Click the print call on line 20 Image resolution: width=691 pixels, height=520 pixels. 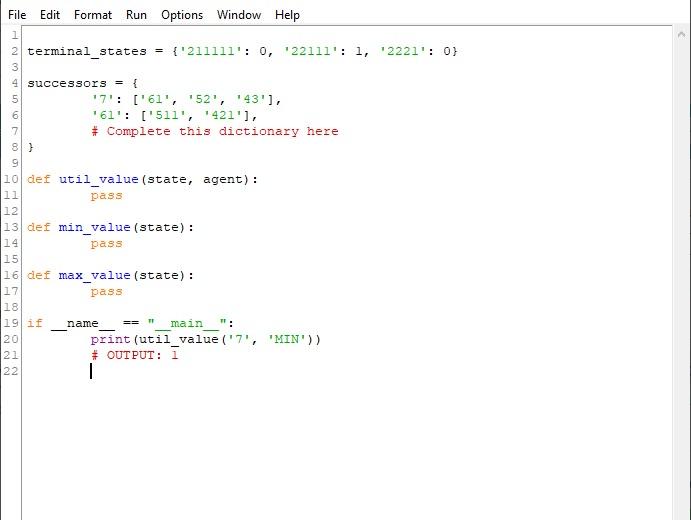coord(111,339)
